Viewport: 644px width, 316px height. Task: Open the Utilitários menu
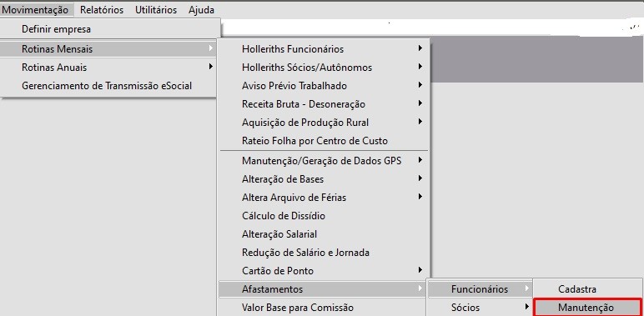pos(156,10)
